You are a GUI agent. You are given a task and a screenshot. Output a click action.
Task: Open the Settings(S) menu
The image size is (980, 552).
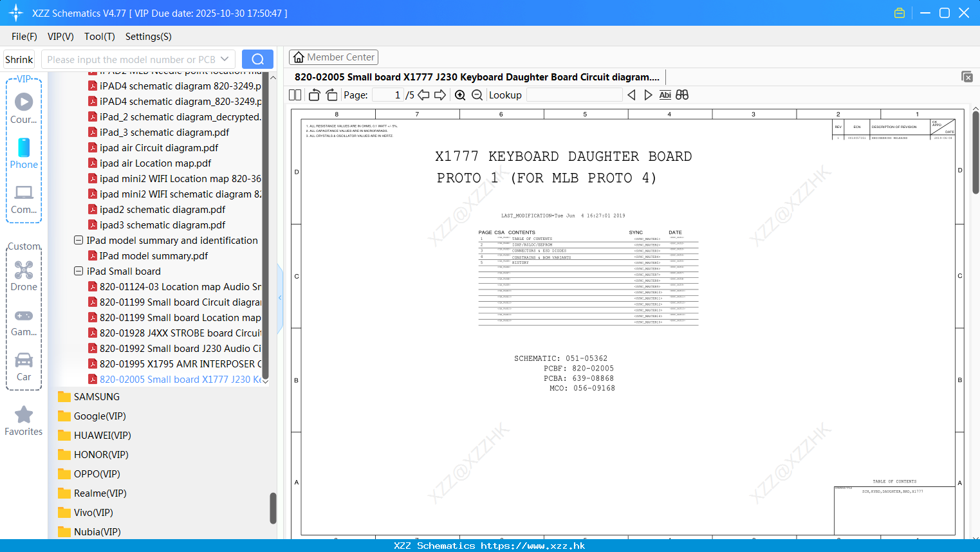point(149,37)
